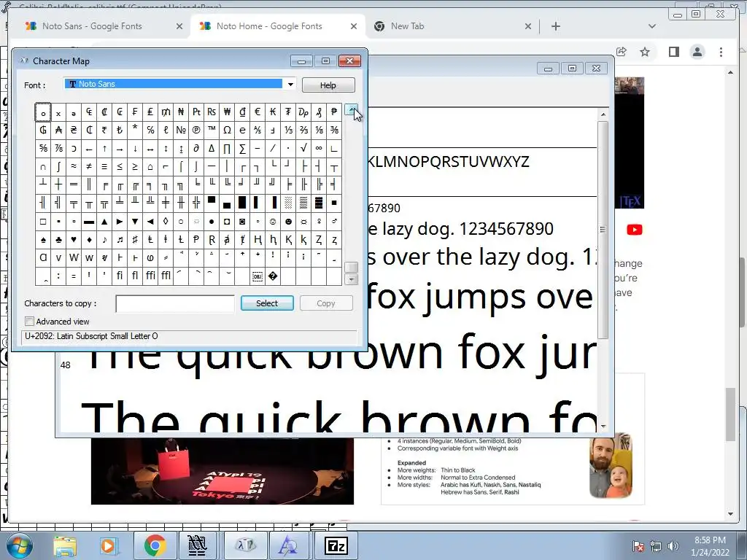Choose the eighth note ♪ character
Screen dimensions: 747x560
104,239
